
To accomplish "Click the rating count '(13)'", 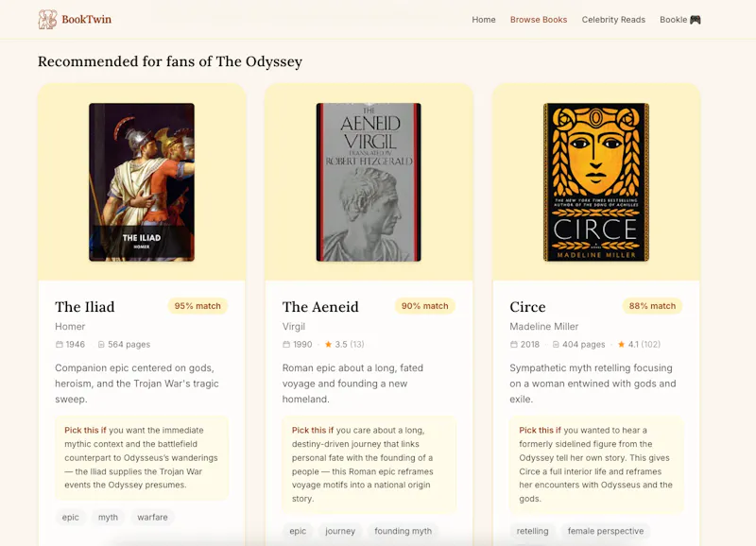I will tap(357, 345).
